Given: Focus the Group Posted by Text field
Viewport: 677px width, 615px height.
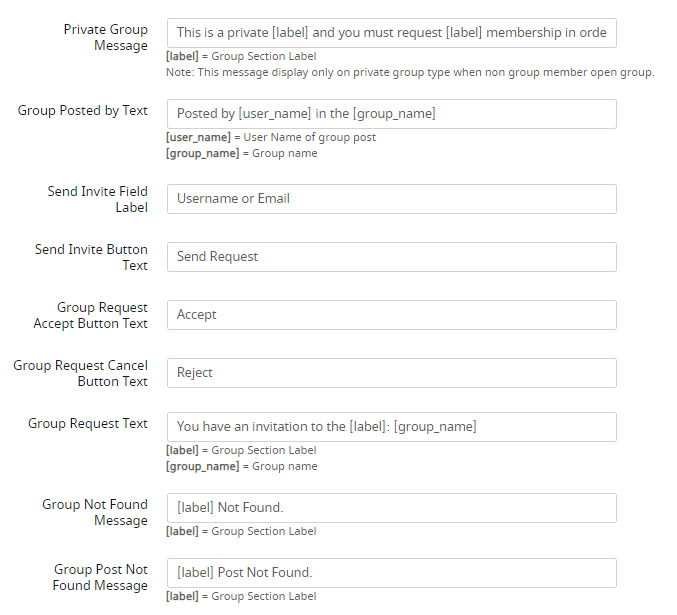Looking at the screenshot, I should coord(391,114).
